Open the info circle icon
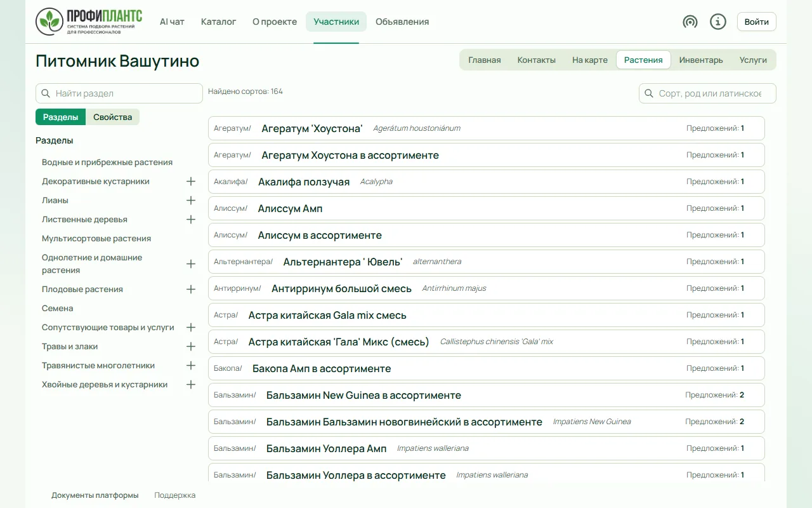The height and width of the screenshot is (508, 812). 718,22
